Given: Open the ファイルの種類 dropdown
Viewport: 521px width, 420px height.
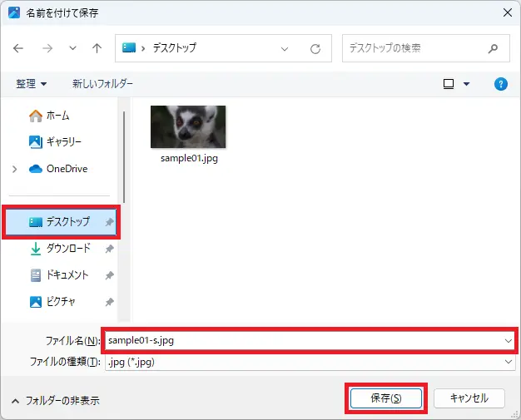Looking at the screenshot, I should (x=308, y=362).
